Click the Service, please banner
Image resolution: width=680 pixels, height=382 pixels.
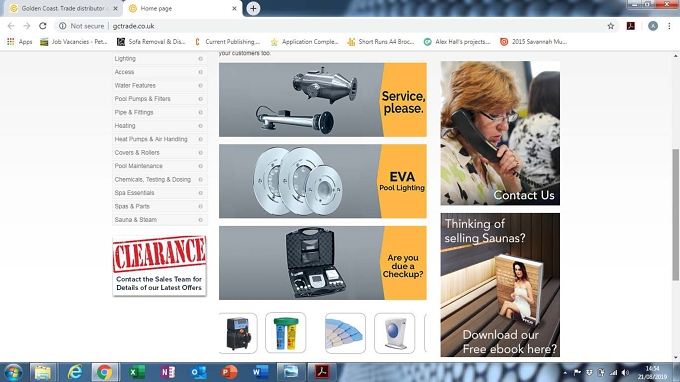pyautogui.click(x=323, y=100)
